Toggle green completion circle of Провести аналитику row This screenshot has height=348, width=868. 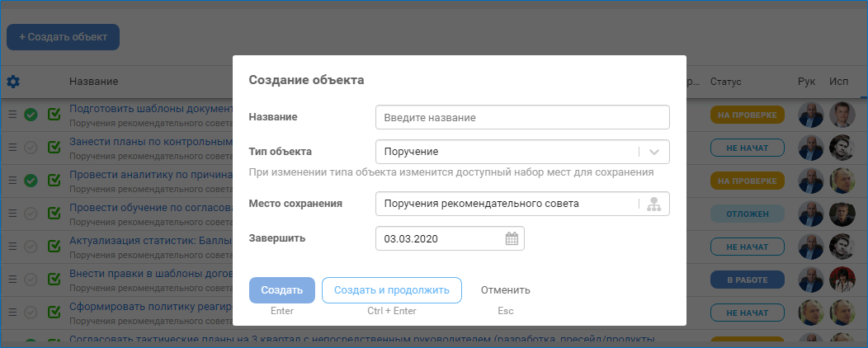click(x=31, y=181)
